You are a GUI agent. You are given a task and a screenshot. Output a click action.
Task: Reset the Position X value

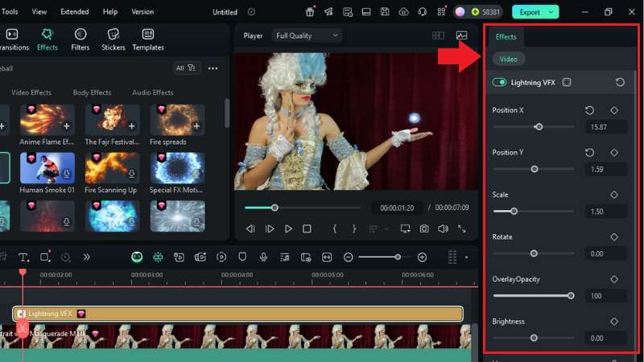click(x=590, y=110)
